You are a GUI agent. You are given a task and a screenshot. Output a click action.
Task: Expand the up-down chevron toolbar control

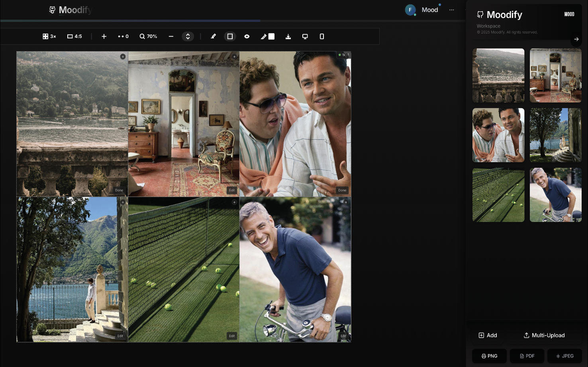[x=188, y=36]
